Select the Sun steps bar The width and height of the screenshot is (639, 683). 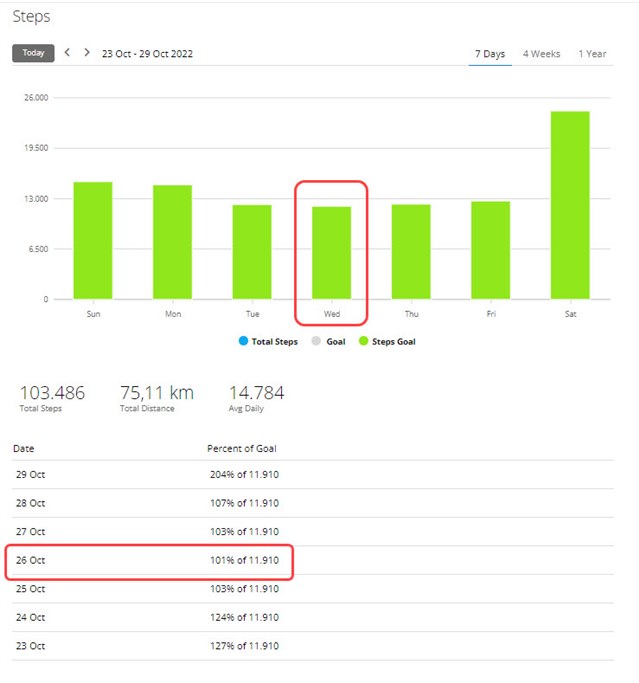pyautogui.click(x=93, y=240)
